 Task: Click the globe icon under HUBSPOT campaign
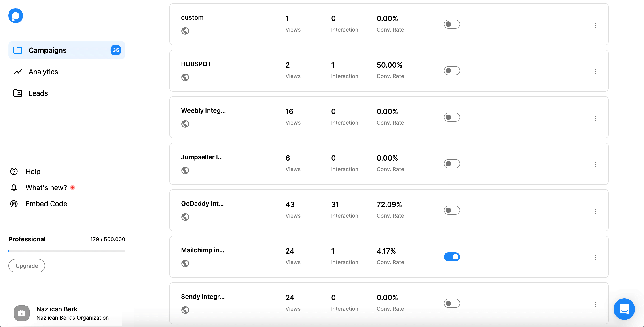pos(185,77)
